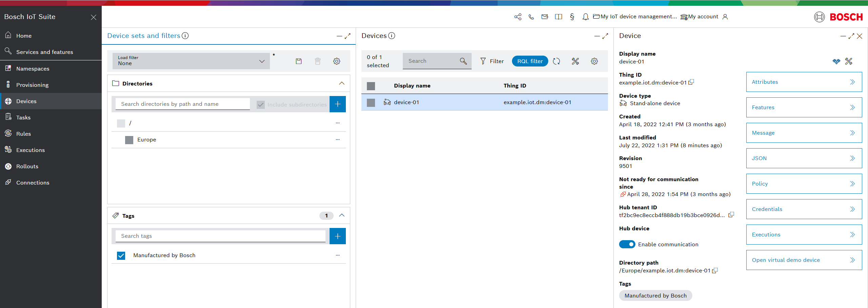Go to Home in sidebar
868x308 pixels.
tap(51, 36)
